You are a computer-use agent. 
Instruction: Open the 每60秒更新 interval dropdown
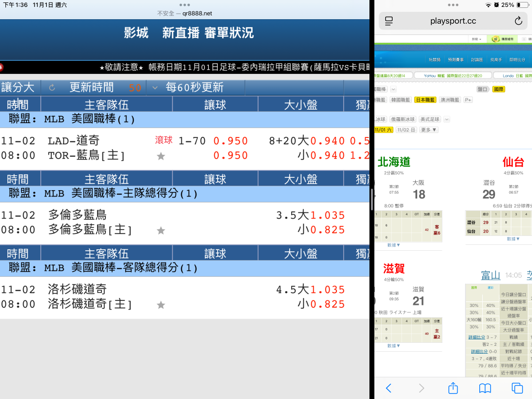click(155, 88)
